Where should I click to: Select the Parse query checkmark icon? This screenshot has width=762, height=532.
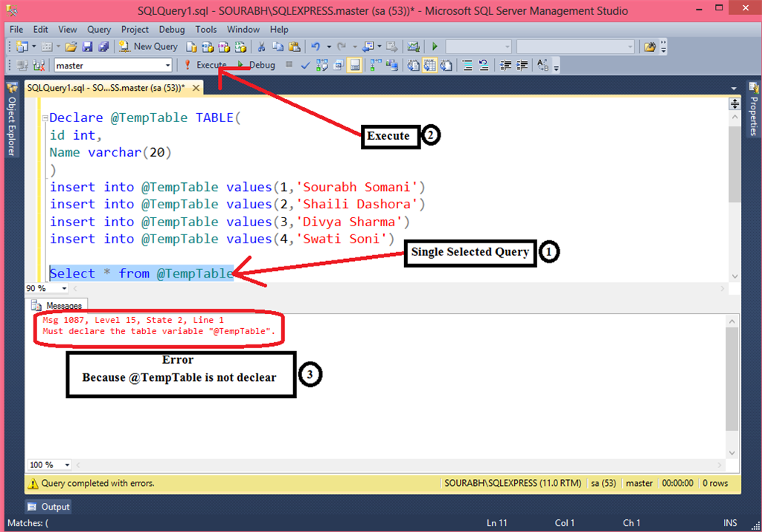click(305, 65)
